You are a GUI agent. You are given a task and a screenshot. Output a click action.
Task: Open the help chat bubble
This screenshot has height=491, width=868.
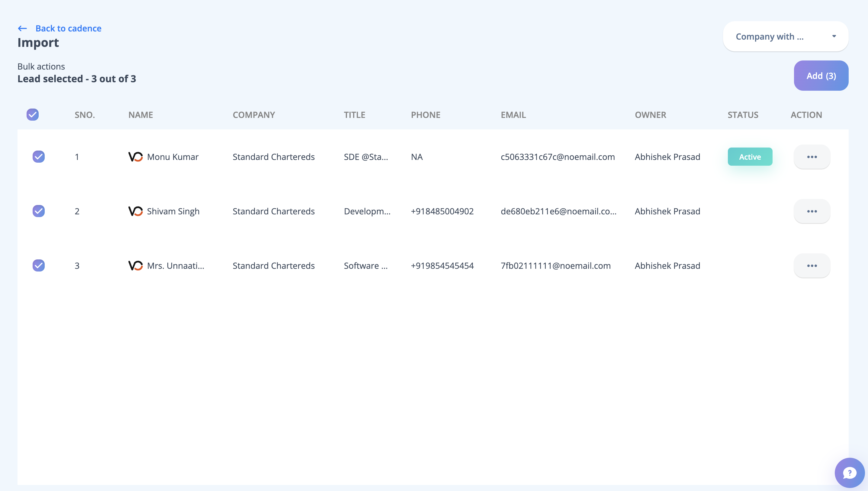849,473
